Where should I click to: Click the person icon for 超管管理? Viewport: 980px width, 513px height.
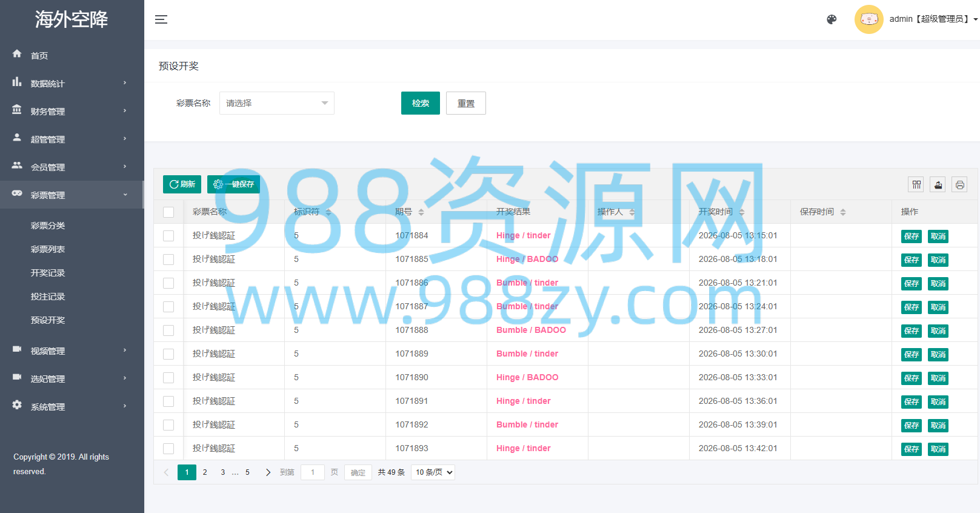[x=17, y=138]
